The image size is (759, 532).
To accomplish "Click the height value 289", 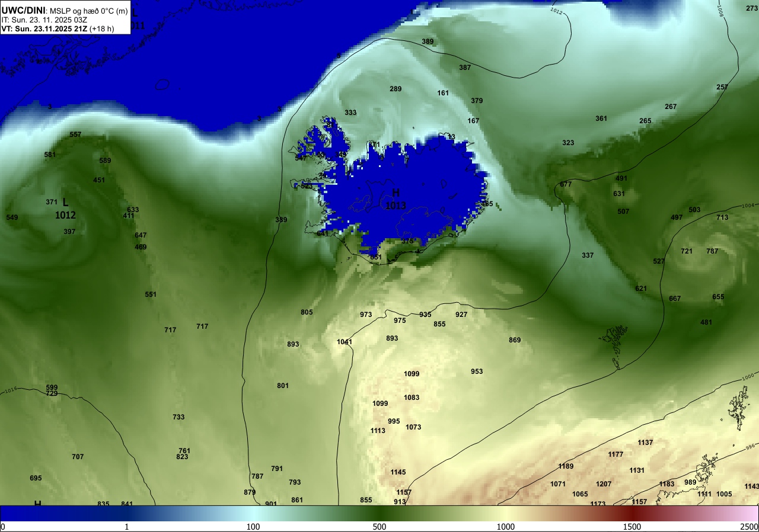I will (x=396, y=89).
